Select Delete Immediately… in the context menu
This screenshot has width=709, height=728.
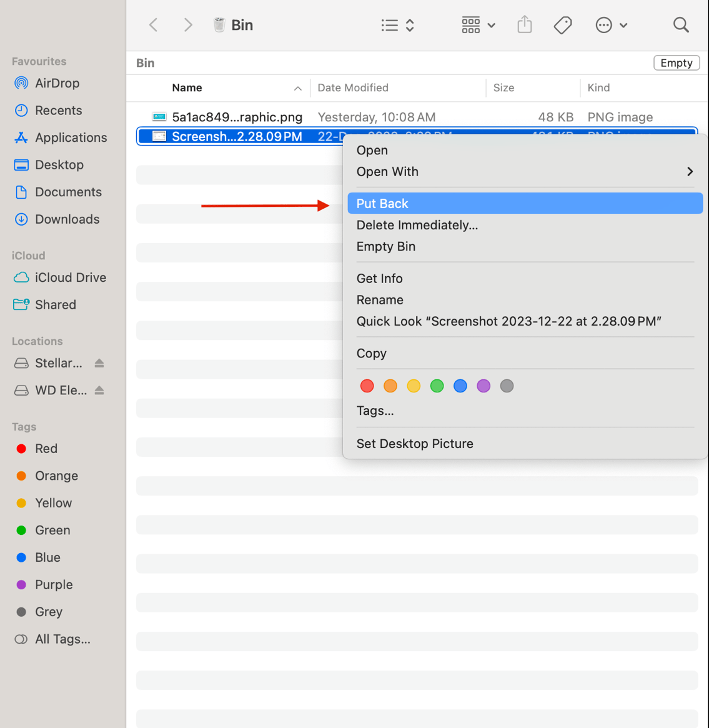tap(417, 225)
